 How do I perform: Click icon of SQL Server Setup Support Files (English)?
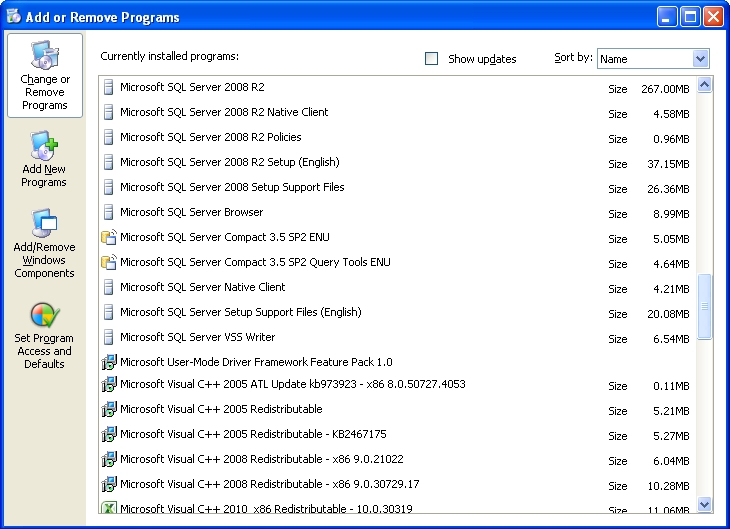108,312
